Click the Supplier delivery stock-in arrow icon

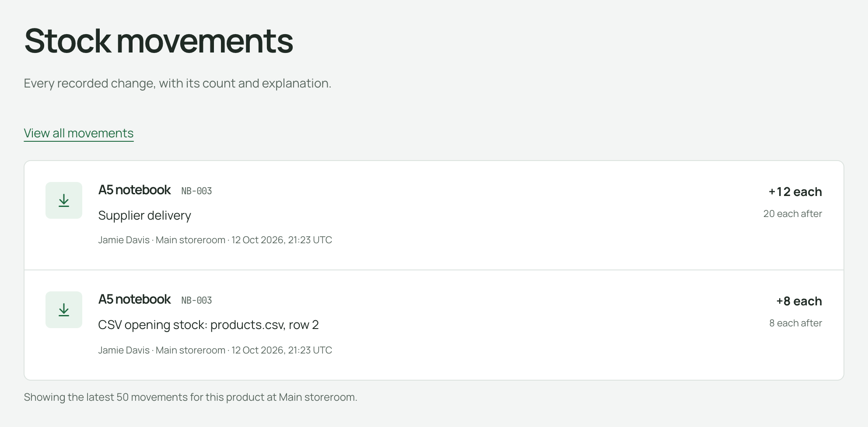pos(64,200)
